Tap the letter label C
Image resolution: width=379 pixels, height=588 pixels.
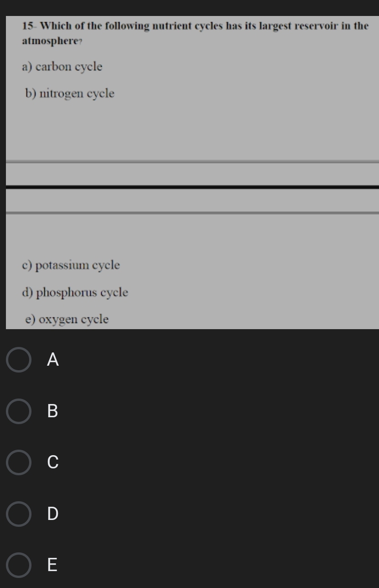pos(53,462)
